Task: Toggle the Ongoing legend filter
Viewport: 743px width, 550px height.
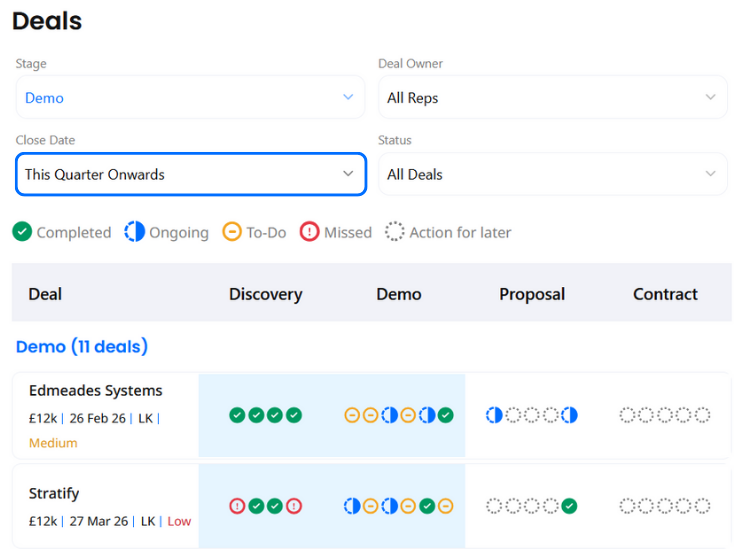Action: click(167, 232)
